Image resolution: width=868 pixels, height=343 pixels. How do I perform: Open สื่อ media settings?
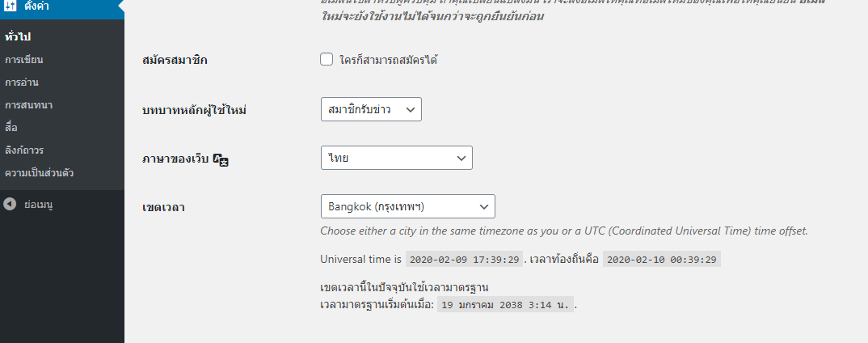(x=11, y=128)
